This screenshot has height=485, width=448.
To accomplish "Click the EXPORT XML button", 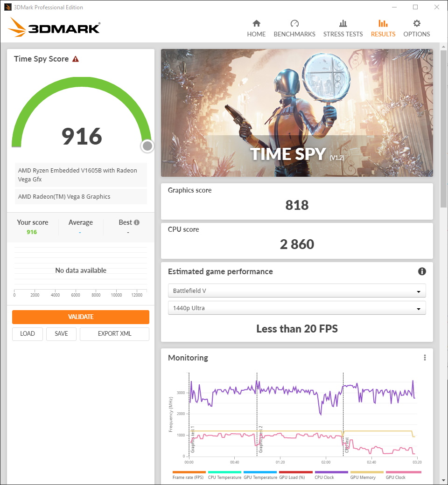I will point(114,334).
